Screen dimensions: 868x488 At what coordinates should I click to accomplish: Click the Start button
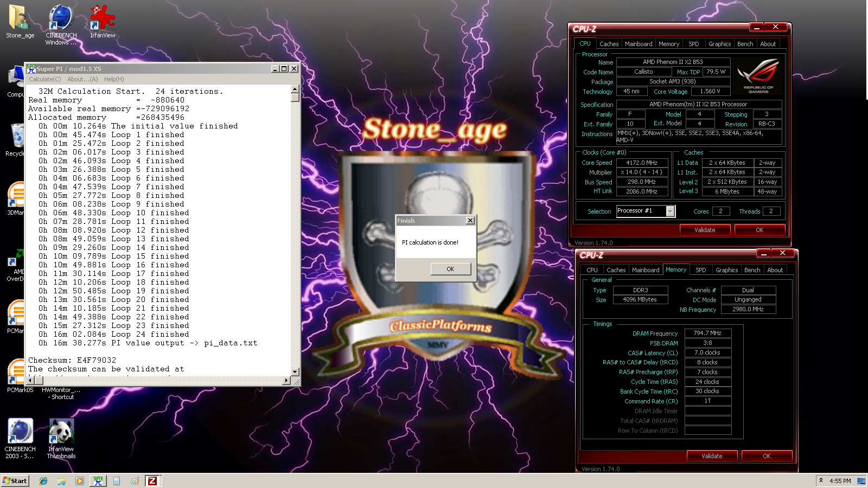click(x=15, y=481)
